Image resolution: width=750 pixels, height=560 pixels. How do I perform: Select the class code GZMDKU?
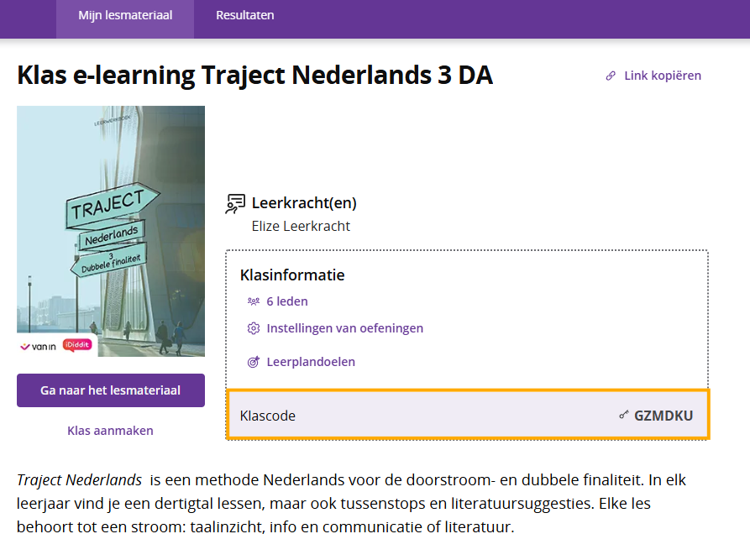(663, 416)
